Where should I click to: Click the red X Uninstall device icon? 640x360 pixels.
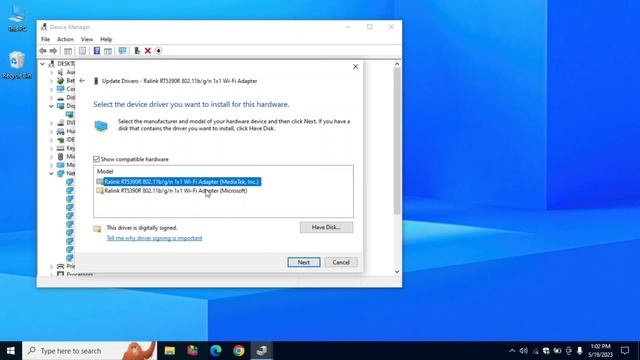coord(148,51)
